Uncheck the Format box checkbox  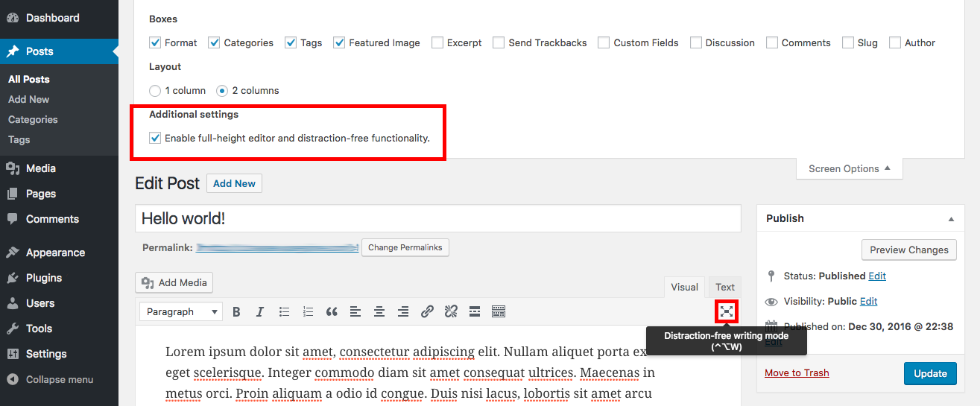(155, 42)
